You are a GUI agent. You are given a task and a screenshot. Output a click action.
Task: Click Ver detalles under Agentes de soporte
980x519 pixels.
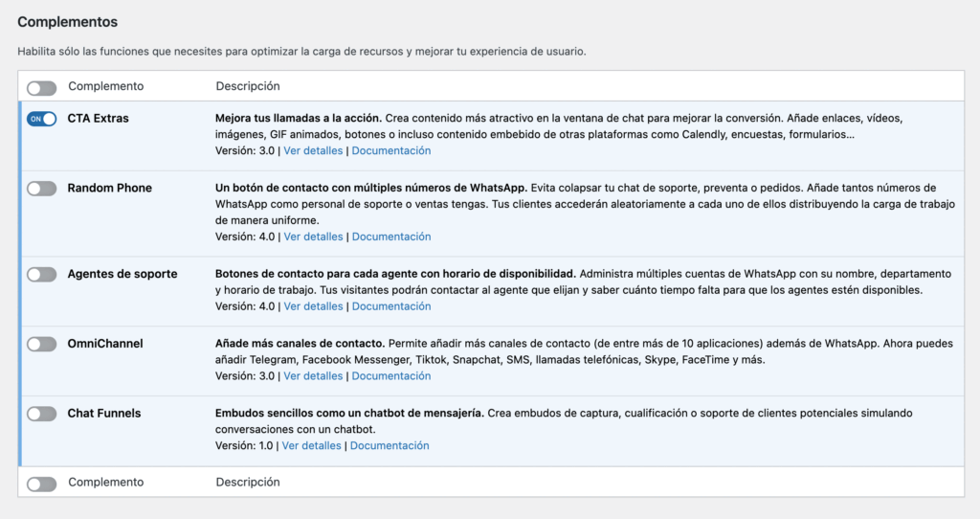click(x=313, y=306)
